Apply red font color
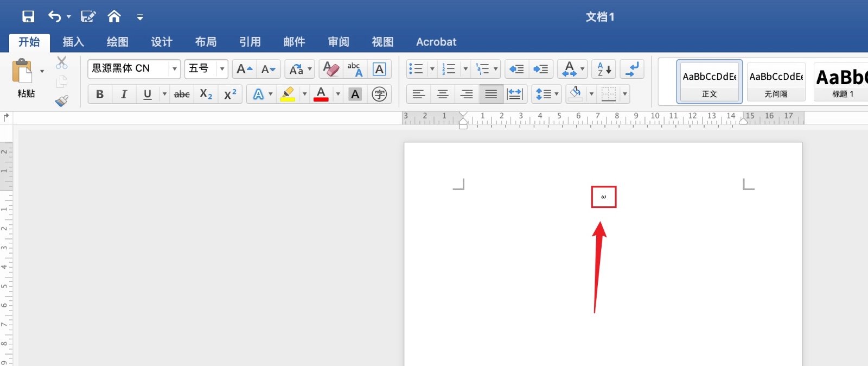868x366 pixels. (321, 94)
